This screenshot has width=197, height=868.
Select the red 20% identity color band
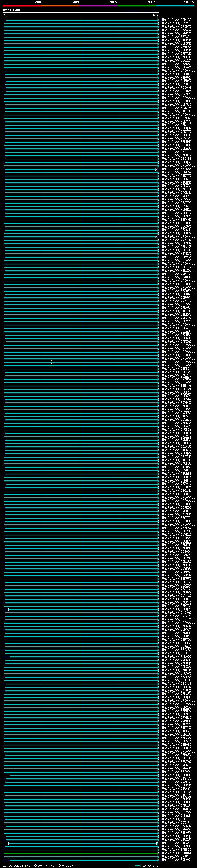pos(22,6)
